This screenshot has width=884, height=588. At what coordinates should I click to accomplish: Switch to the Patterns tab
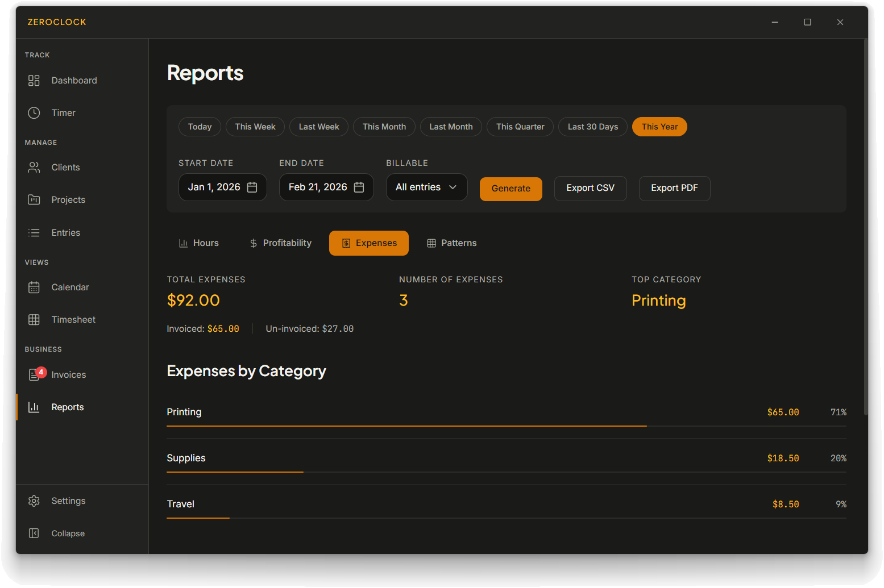click(x=451, y=243)
